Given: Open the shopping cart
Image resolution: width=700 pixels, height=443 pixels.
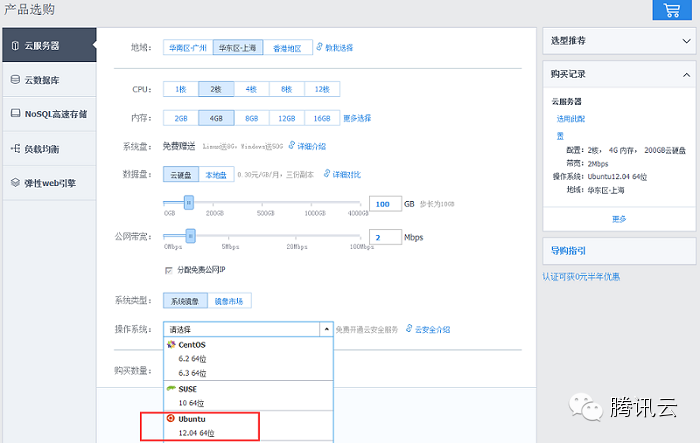Looking at the screenshot, I should [672, 10].
